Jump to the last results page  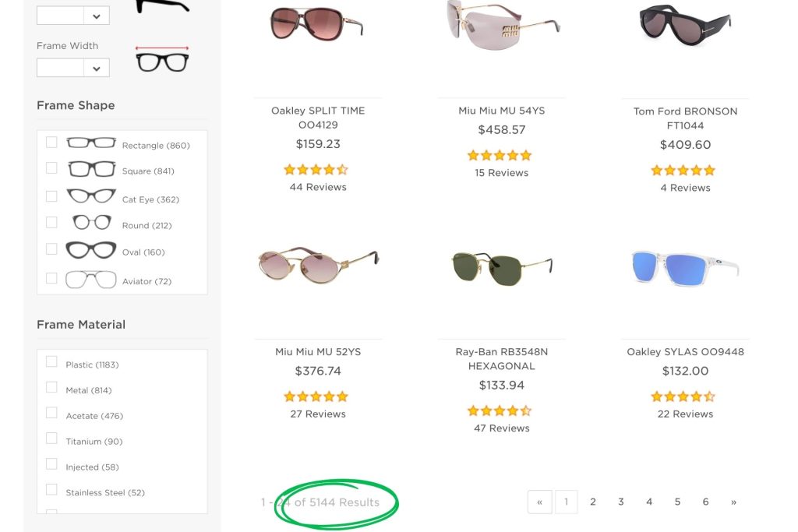pyautogui.click(x=733, y=502)
